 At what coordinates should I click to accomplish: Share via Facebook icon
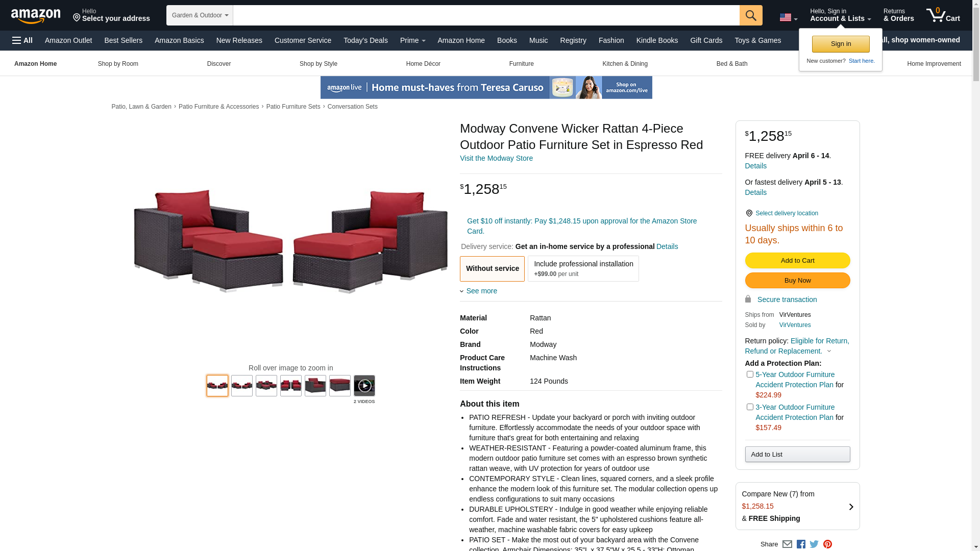[801, 544]
